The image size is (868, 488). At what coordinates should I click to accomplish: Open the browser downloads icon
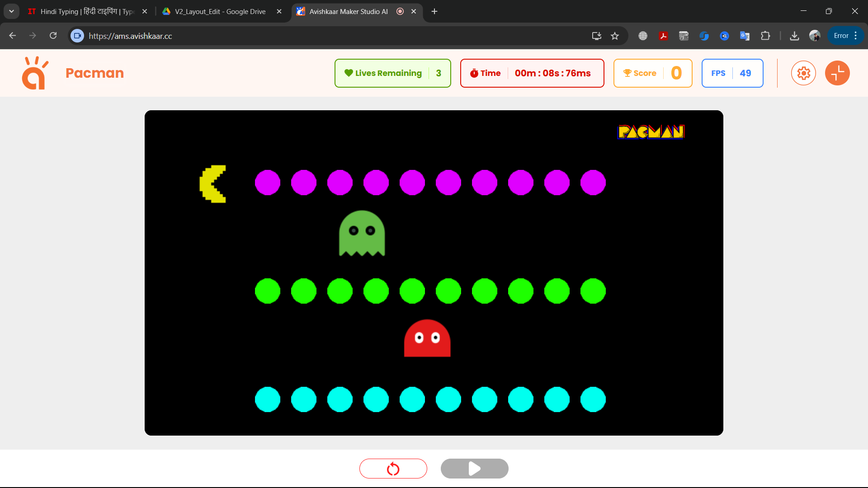(x=794, y=36)
